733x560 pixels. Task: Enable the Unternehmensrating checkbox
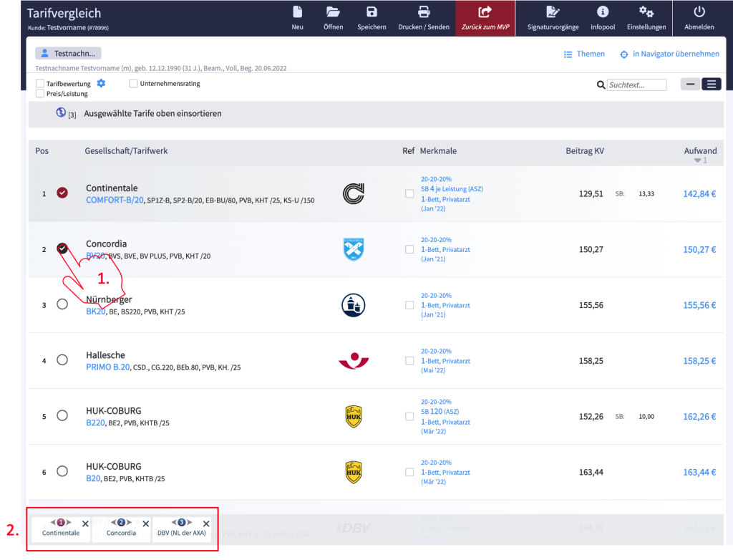coord(134,84)
